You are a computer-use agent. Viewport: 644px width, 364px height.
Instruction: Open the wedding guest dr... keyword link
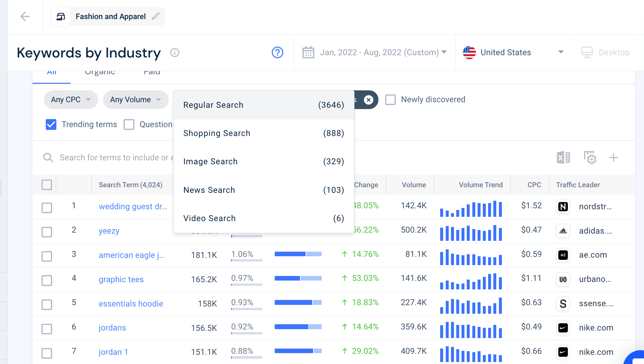[x=133, y=207]
